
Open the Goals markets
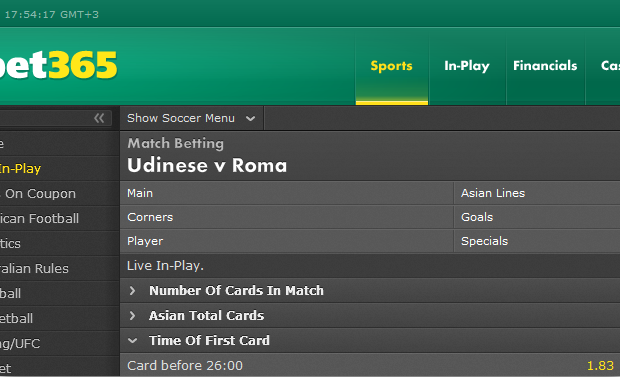tap(537, 217)
